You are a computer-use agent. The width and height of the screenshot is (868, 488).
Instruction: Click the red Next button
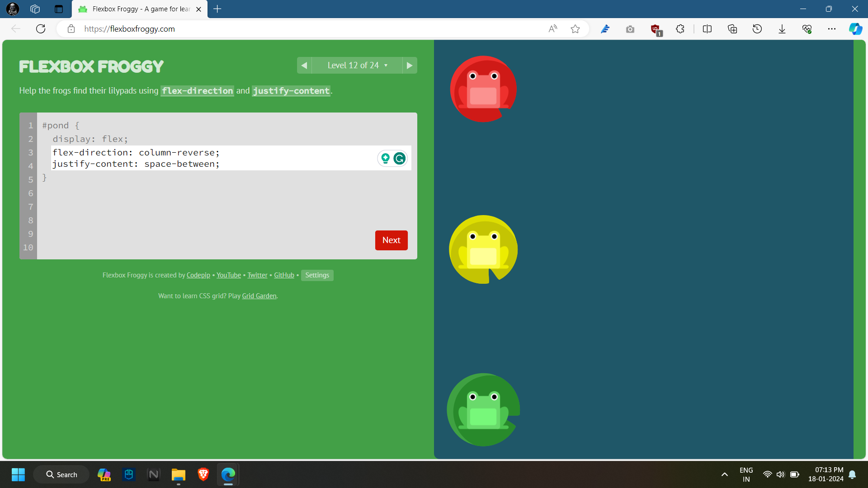click(391, 240)
